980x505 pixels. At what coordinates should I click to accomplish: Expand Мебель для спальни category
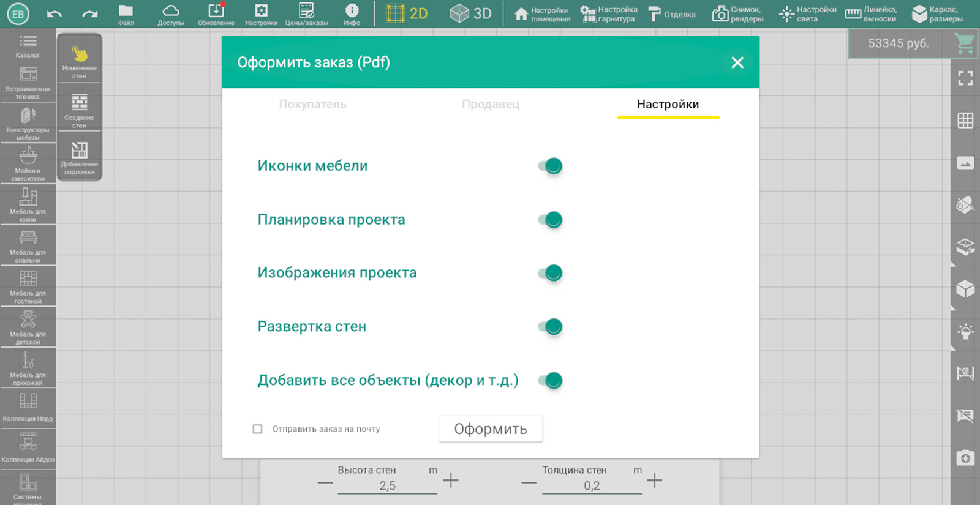click(x=28, y=245)
